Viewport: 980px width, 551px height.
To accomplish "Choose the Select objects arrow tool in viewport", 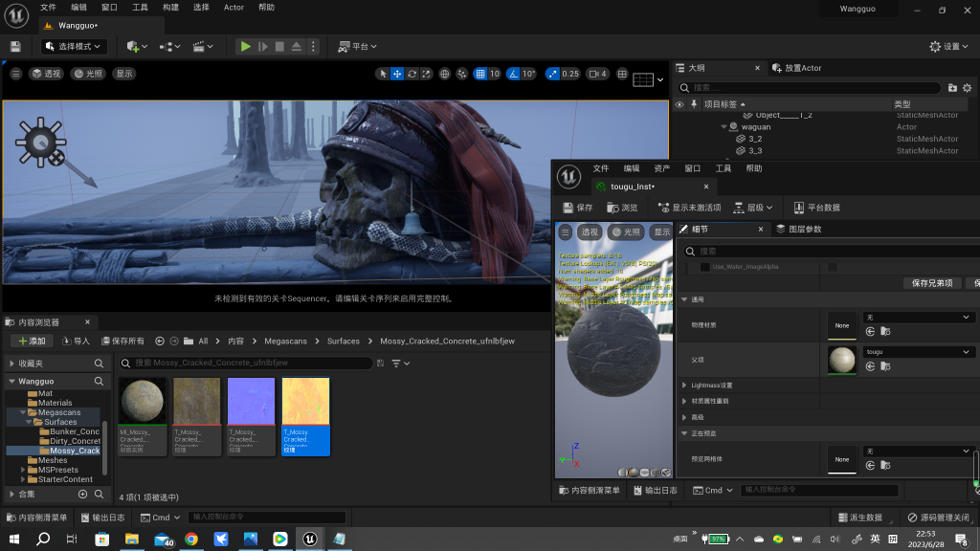I will pos(383,74).
